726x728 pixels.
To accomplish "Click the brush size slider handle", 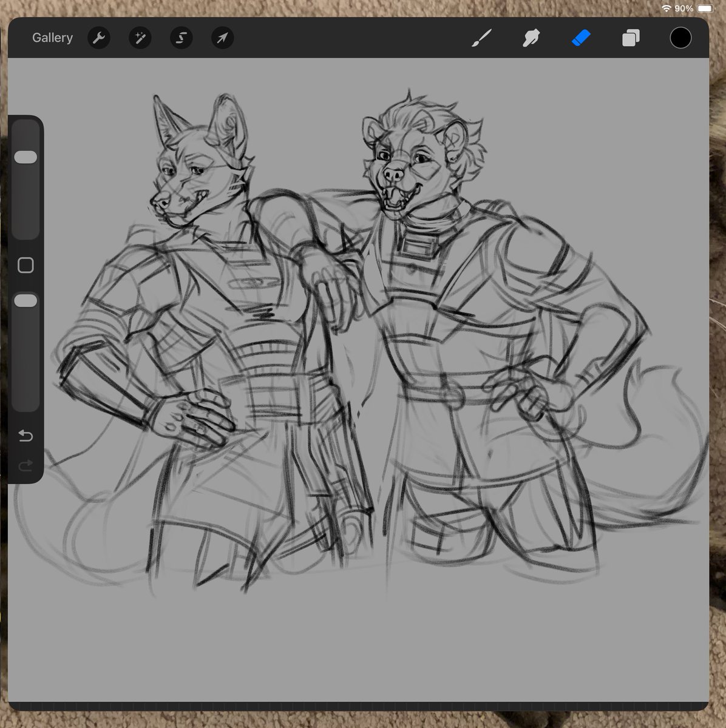I will [x=25, y=157].
